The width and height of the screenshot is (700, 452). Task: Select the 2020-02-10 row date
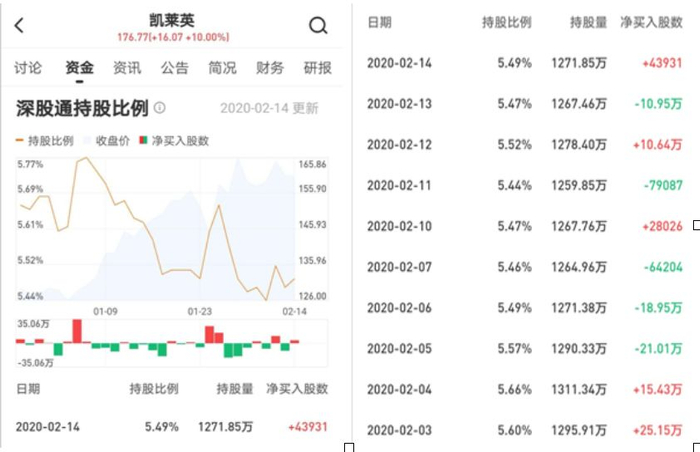[x=400, y=226]
